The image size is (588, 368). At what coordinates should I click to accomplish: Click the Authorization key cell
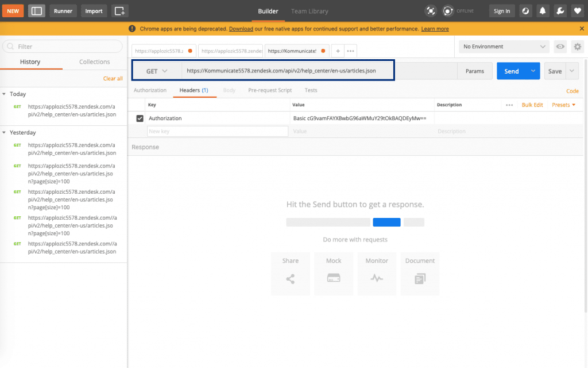218,118
